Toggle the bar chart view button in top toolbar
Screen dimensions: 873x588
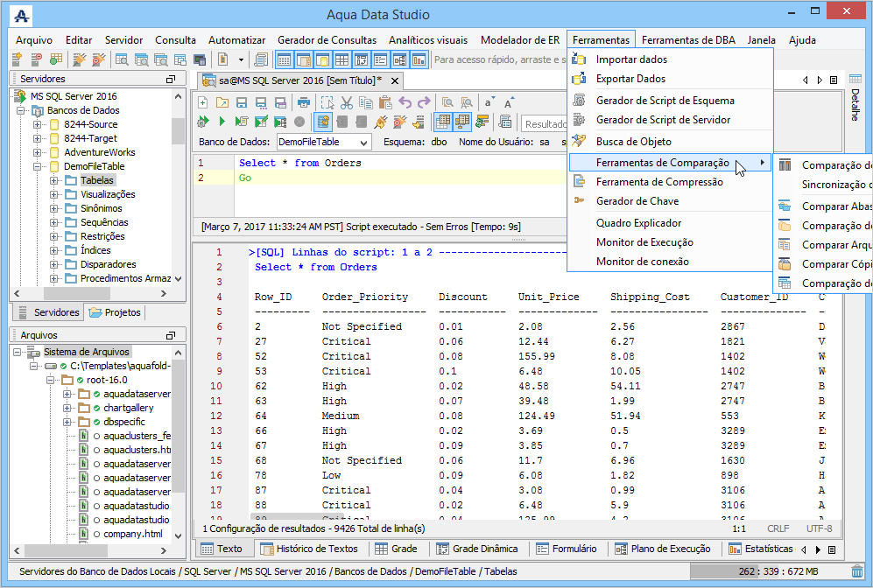(419, 59)
